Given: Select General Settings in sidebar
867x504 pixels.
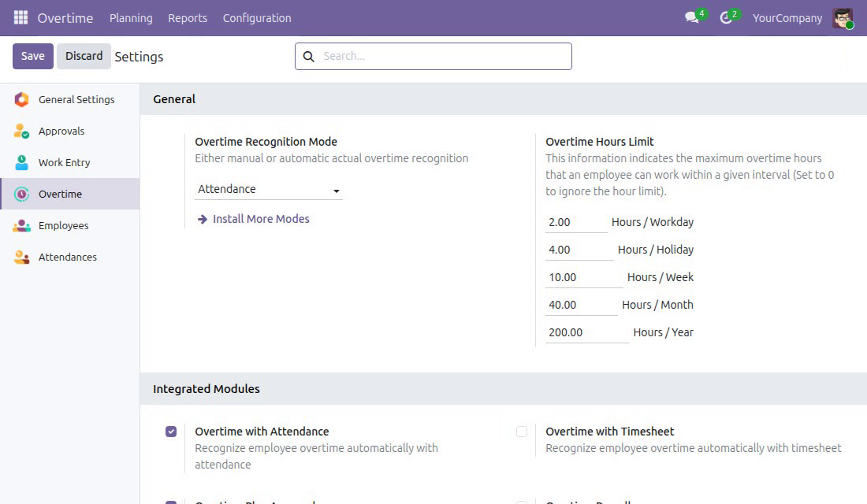Looking at the screenshot, I should pyautogui.click(x=69, y=99).
